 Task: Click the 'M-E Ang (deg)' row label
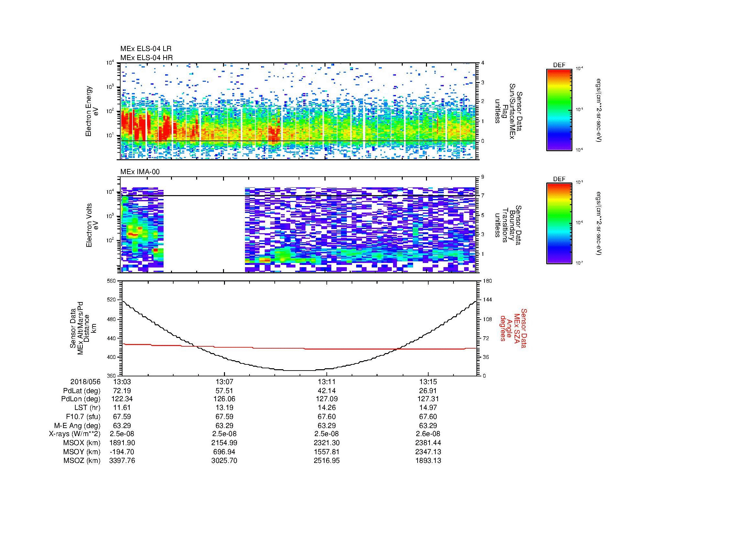click(x=77, y=425)
